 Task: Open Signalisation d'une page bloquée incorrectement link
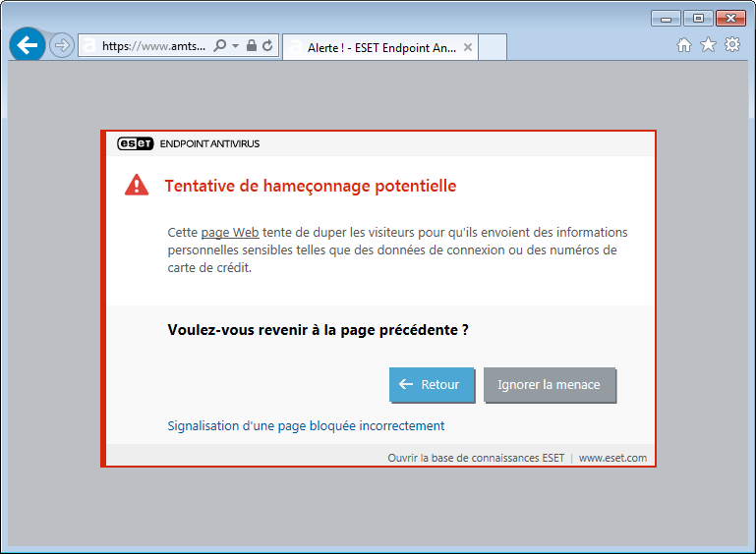pyautogui.click(x=306, y=426)
